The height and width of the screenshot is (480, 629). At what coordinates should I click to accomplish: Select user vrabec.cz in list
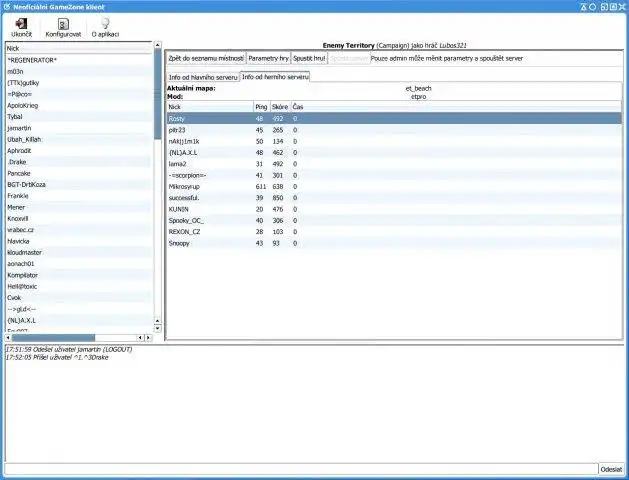(79, 230)
